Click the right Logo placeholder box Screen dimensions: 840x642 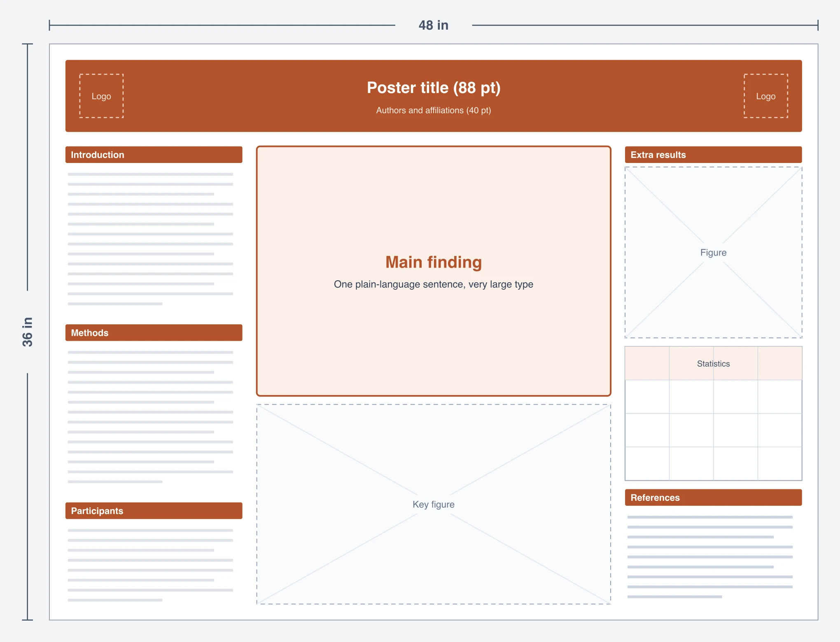tap(766, 96)
